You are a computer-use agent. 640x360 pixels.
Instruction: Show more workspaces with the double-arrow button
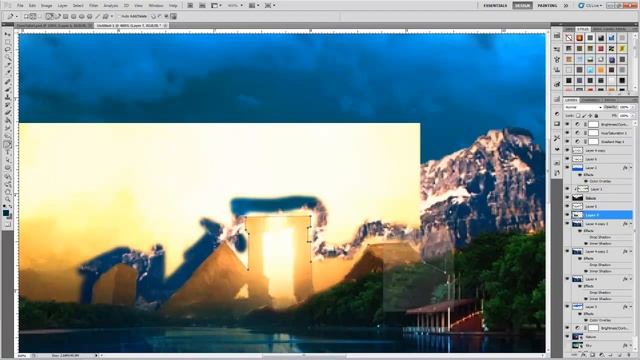point(566,5)
